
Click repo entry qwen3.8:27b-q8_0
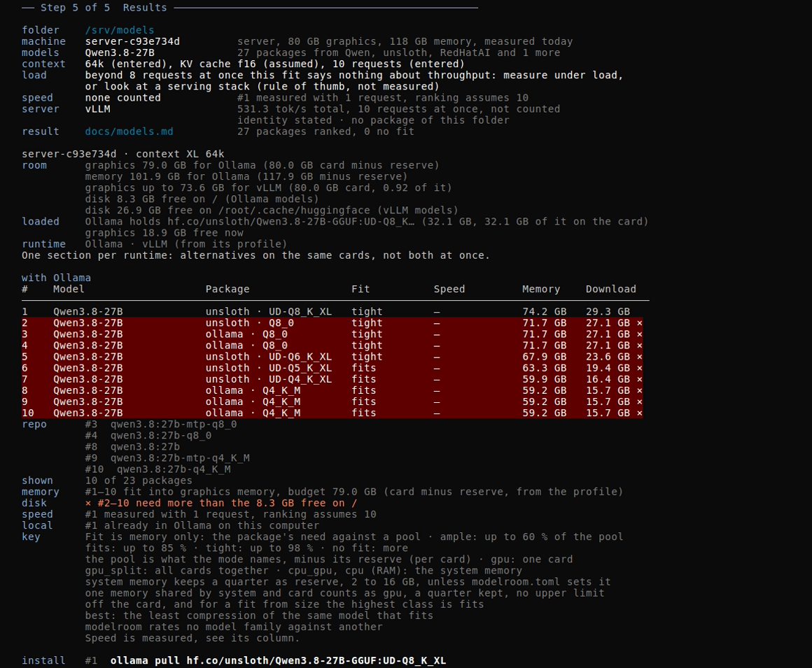(x=161, y=436)
